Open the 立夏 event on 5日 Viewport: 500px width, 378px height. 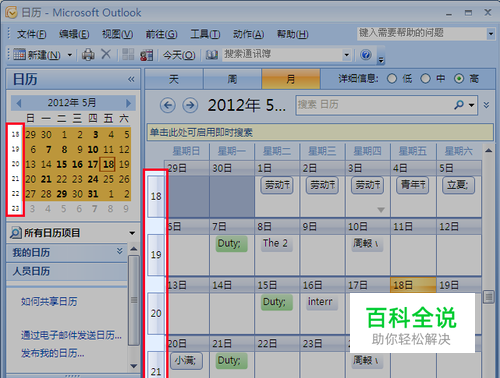tap(458, 185)
